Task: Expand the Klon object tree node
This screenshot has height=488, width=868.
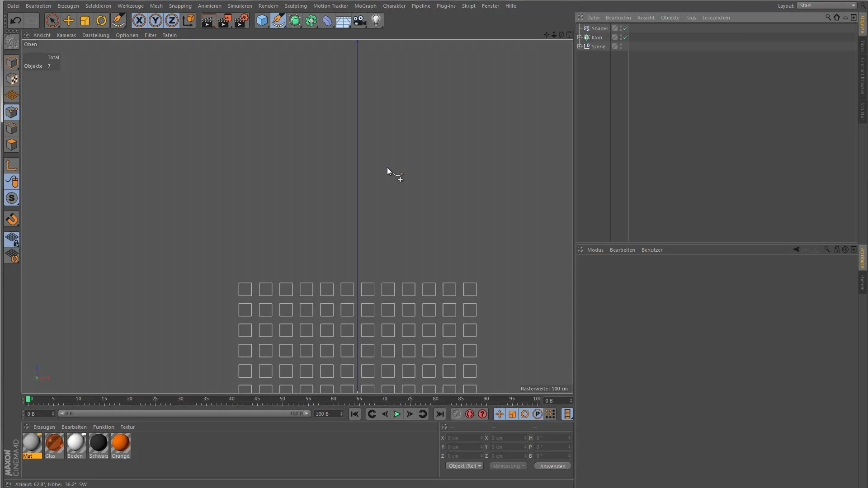Action: [x=580, y=38]
